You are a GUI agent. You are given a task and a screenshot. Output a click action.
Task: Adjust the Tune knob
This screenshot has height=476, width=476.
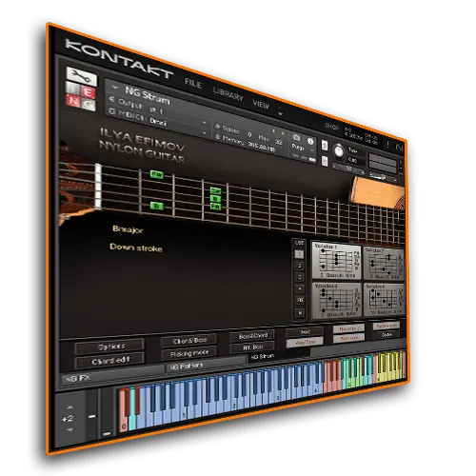point(339,151)
